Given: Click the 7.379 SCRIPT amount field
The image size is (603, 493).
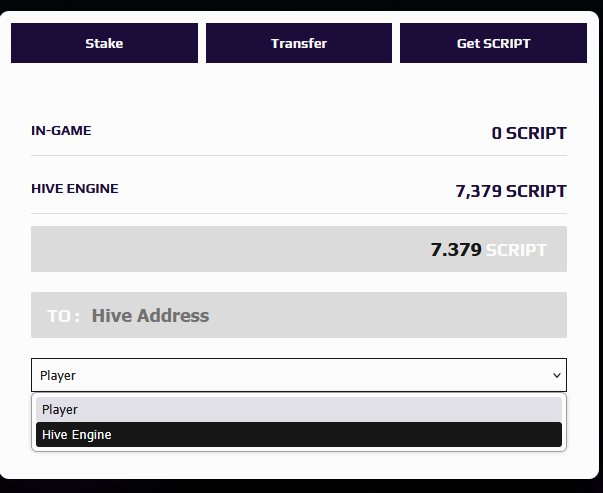Looking at the screenshot, I should click(x=299, y=249).
